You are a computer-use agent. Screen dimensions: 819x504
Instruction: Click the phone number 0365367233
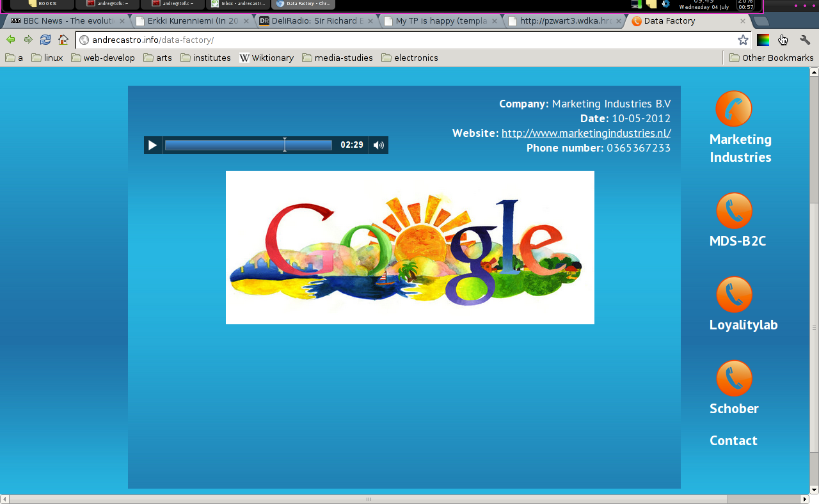639,148
